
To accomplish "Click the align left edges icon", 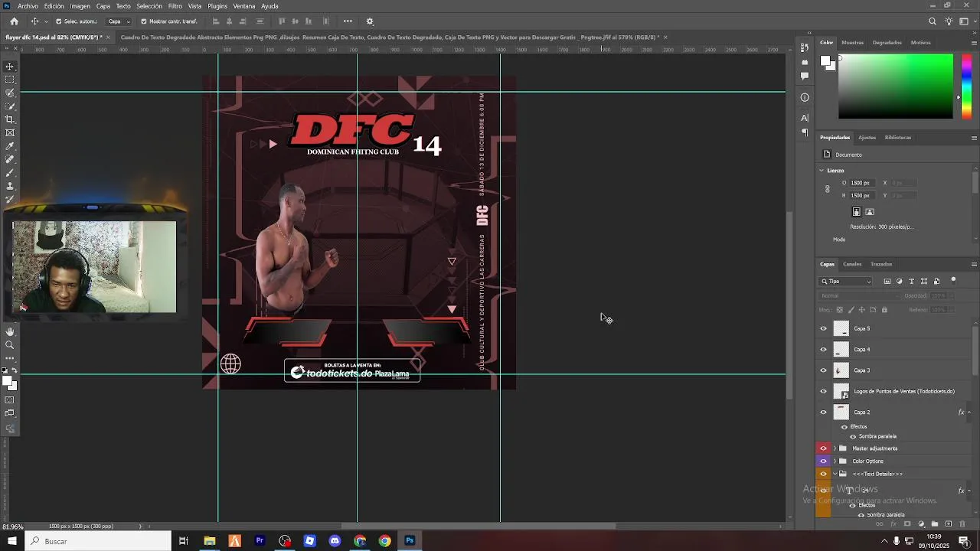I will click(216, 21).
